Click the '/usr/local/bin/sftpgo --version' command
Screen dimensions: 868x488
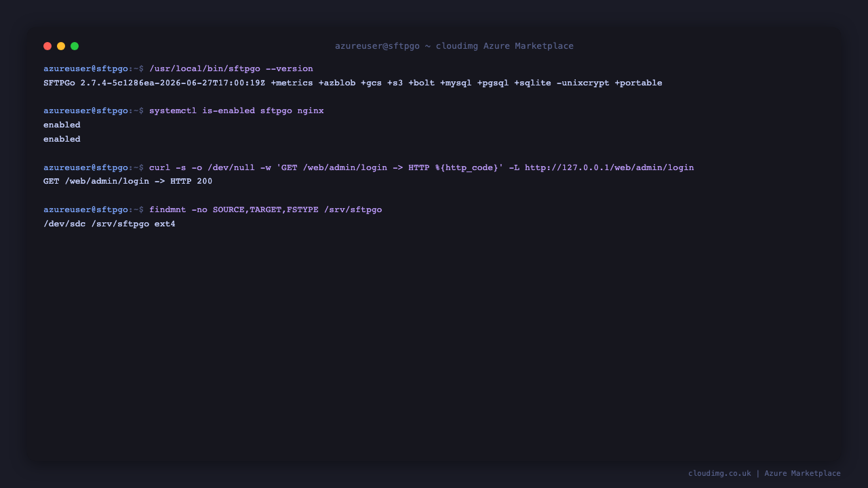(231, 68)
